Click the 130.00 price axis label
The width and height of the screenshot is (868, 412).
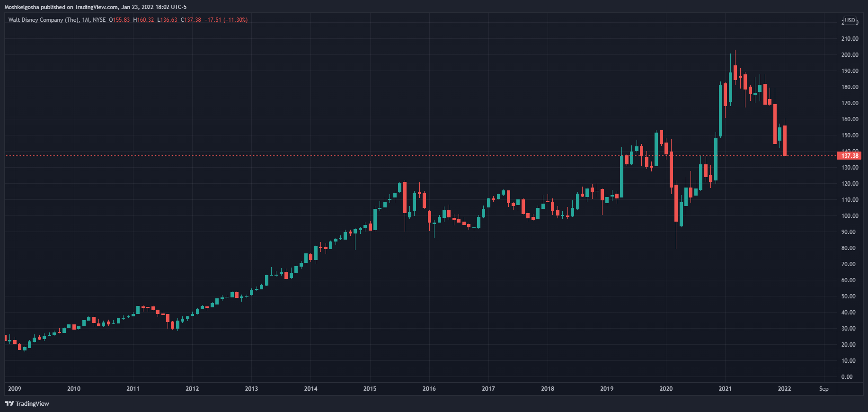click(x=850, y=168)
